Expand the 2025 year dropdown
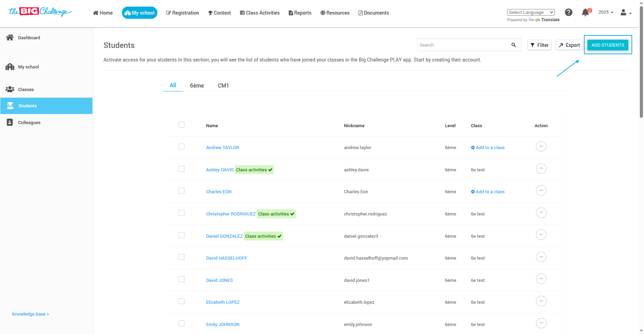 click(x=605, y=12)
